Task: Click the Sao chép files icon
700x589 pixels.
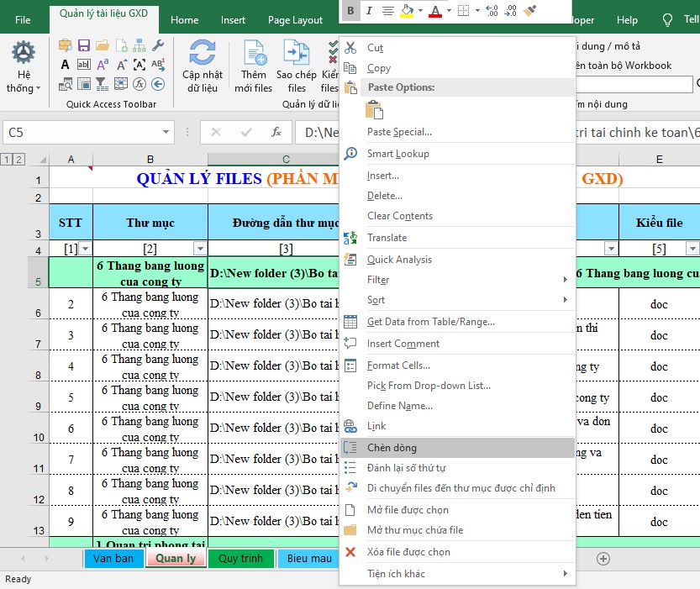Action: tap(297, 54)
